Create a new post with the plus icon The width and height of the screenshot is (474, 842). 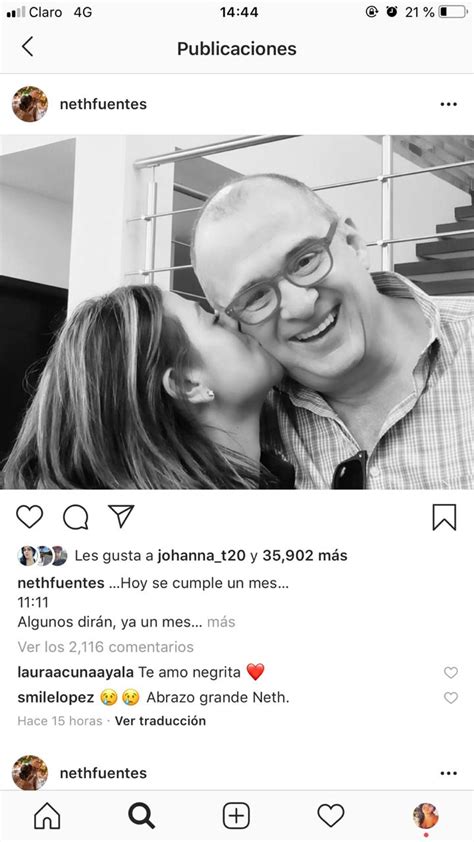[236, 816]
